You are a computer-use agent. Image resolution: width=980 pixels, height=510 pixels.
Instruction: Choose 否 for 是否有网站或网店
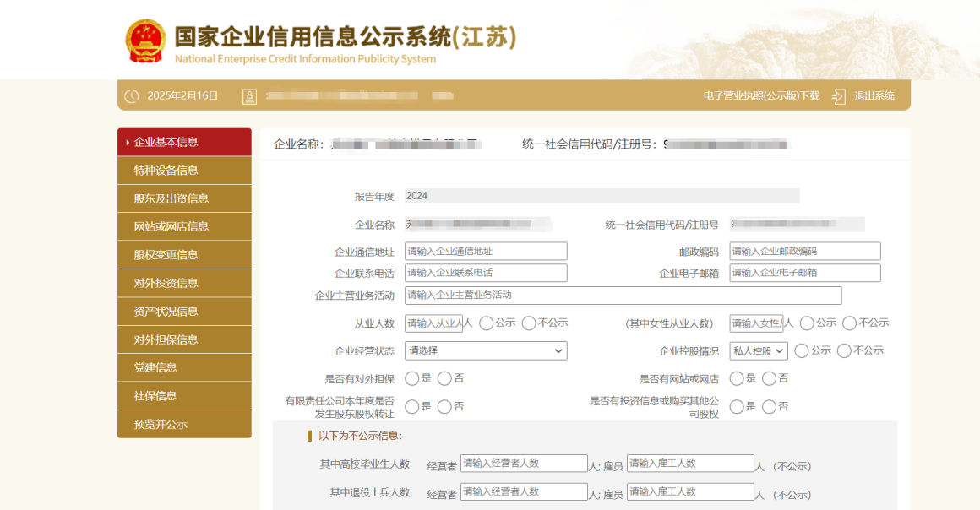coord(770,378)
